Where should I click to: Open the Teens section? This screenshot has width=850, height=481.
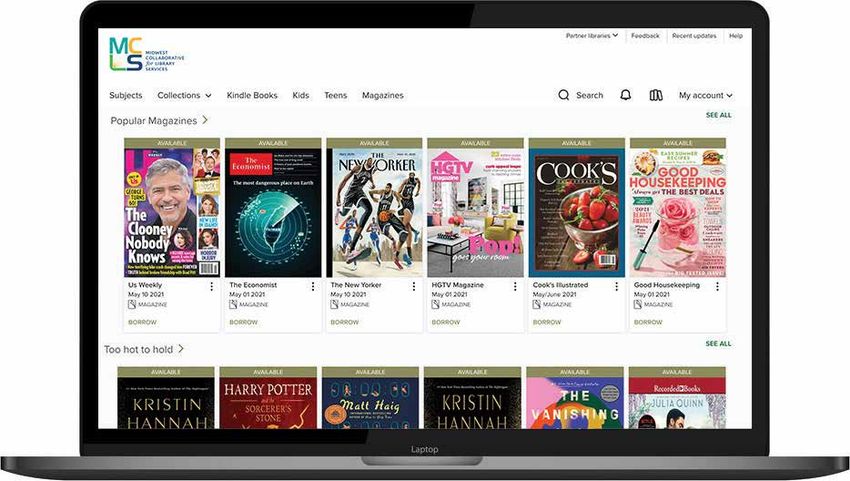(336, 95)
